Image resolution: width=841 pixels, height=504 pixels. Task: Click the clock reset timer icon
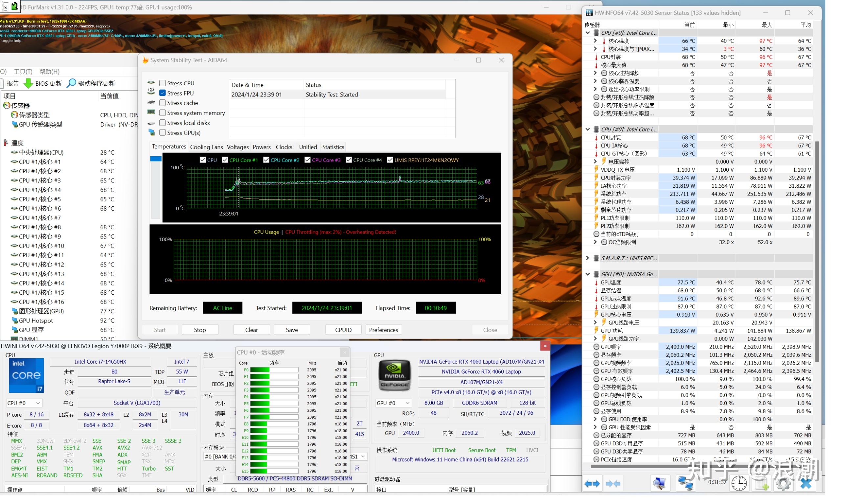[739, 483]
